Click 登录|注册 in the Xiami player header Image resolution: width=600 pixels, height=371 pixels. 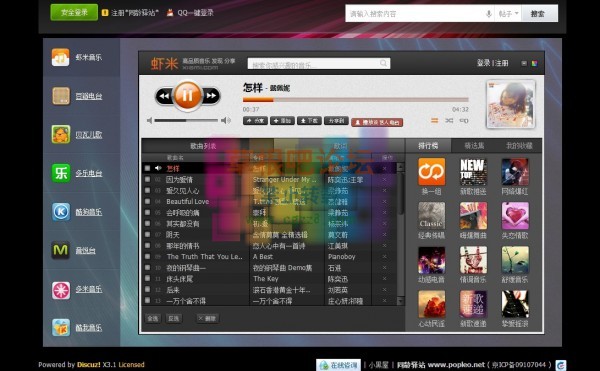[492, 63]
